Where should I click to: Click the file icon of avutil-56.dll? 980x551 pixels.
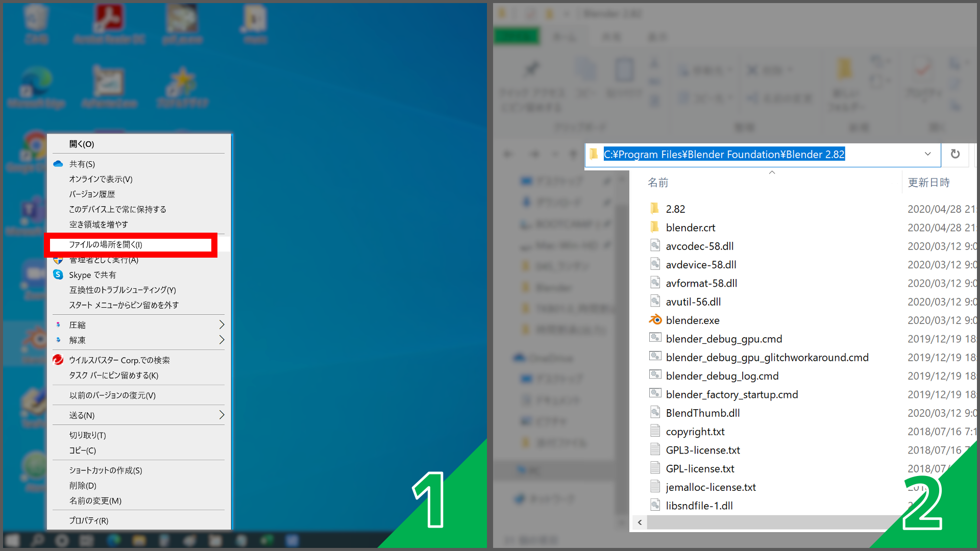click(x=655, y=301)
